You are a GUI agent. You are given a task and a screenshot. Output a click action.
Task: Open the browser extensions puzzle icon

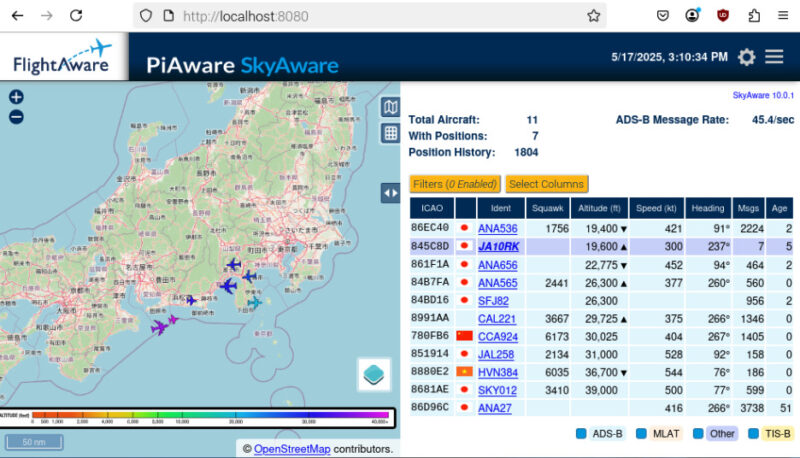pyautogui.click(x=754, y=16)
